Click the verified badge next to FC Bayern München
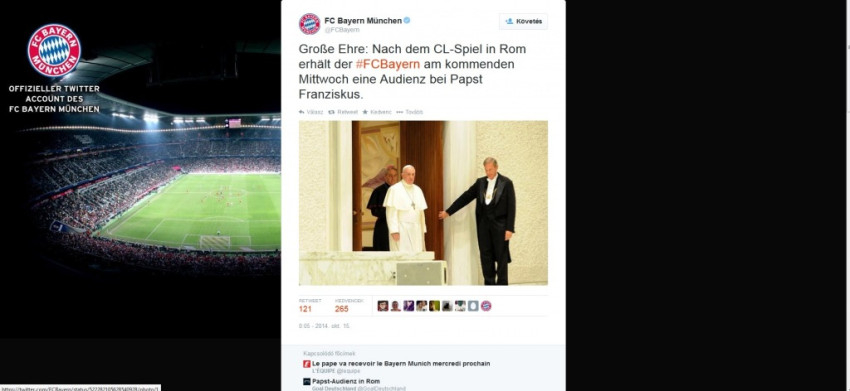850x391 pixels. coord(407,21)
